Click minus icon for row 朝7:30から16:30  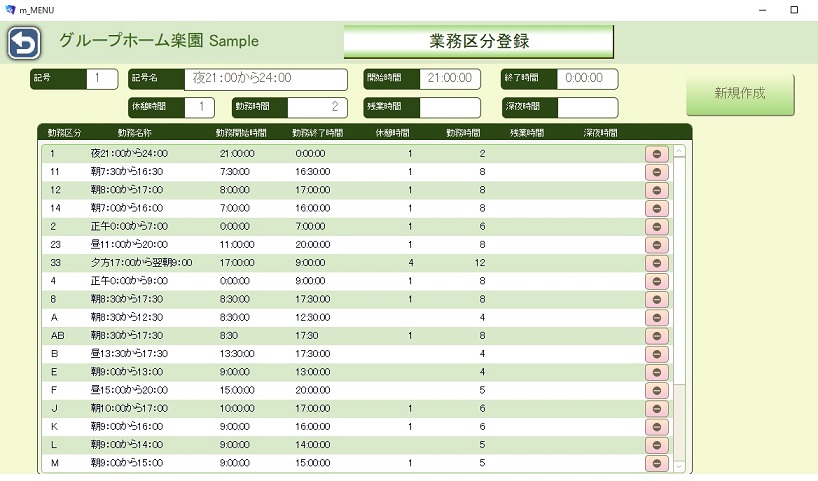coord(657,172)
